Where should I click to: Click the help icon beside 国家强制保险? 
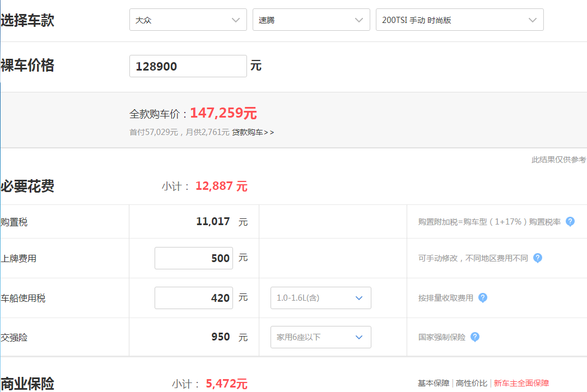[474, 337]
